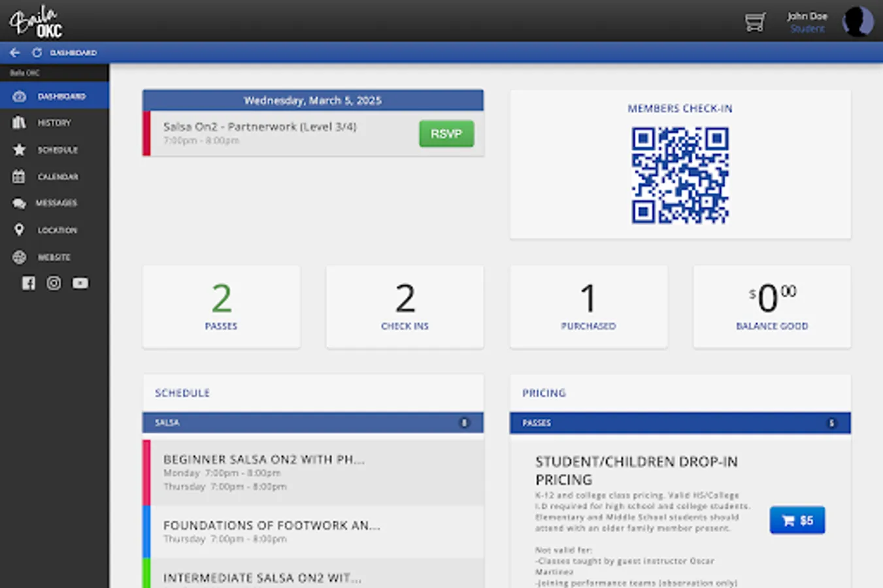Screen dimensions: 883x588
Task: Collapse the PASSES pricing section header
Action: point(680,423)
